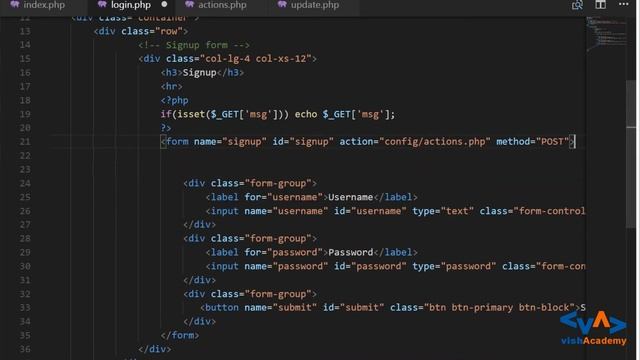Image resolution: width=640 pixels, height=360 pixels.
Task: Click the '</form>' closing tag
Action: (x=180, y=335)
